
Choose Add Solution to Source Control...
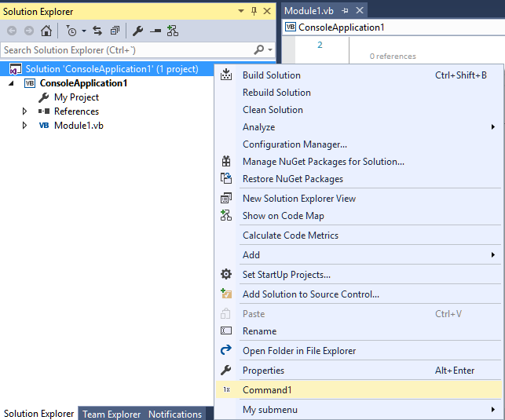(x=358, y=294)
